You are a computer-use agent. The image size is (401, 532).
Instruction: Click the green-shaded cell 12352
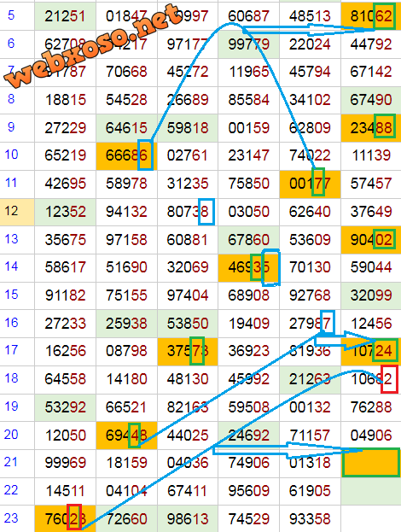click(65, 212)
